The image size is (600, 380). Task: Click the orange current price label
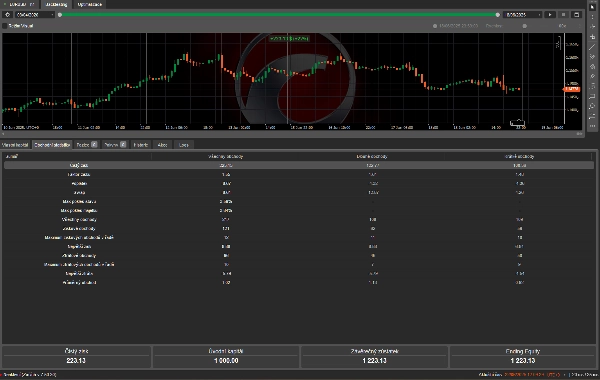coord(572,89)
